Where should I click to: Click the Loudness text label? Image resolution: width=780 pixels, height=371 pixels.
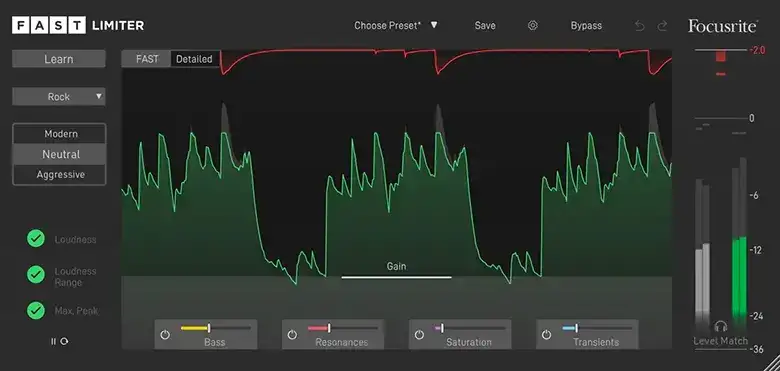[76, 239]
